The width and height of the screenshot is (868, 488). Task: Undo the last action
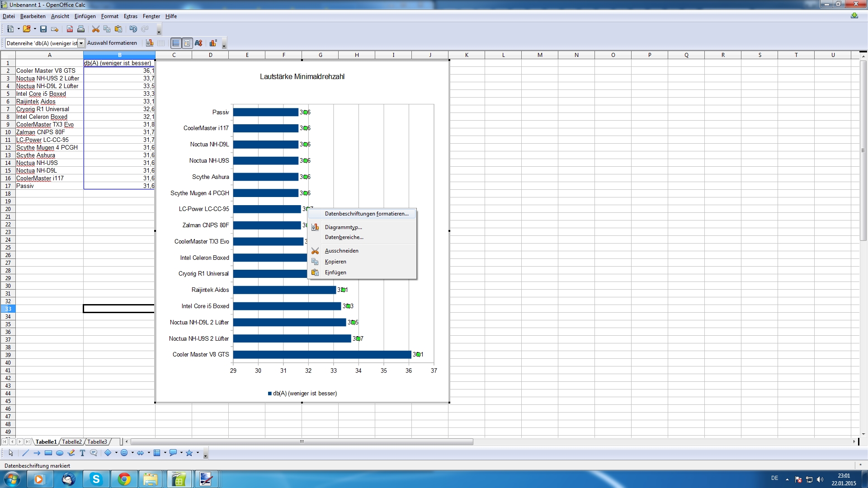click(x=133, y=29)
